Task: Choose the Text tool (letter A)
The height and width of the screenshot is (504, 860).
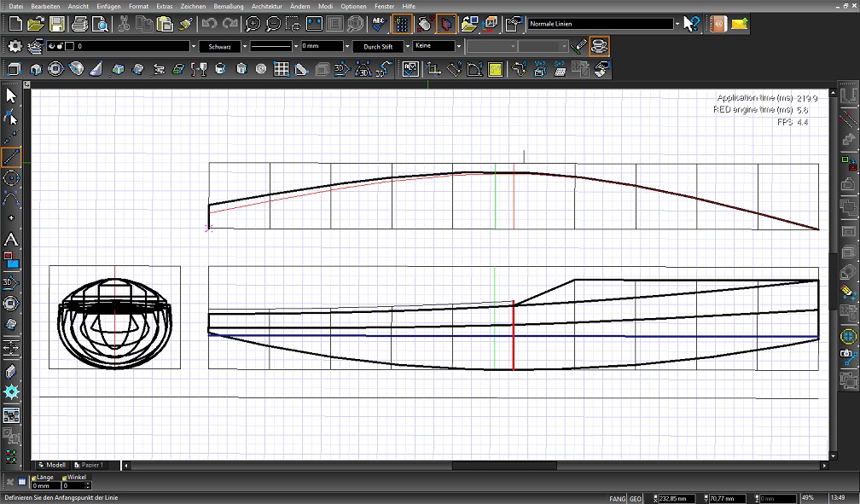Action: pos(11,240)
